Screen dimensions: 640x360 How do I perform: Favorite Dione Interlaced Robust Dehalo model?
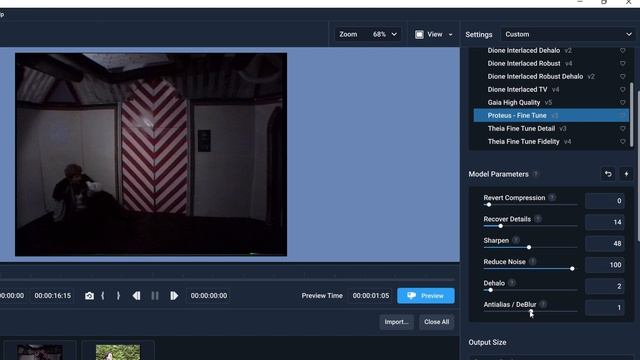coord(622,77)
